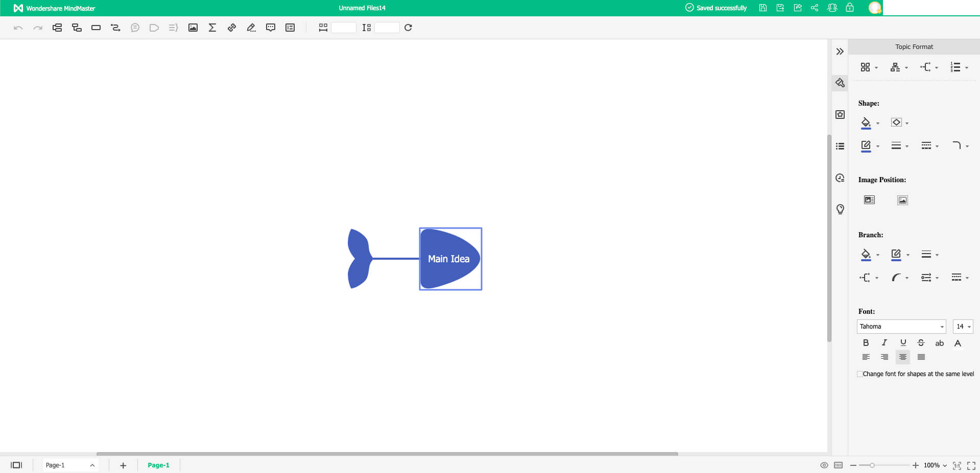
Task: Collapse the Topic Format side panel
Action: 840,52
